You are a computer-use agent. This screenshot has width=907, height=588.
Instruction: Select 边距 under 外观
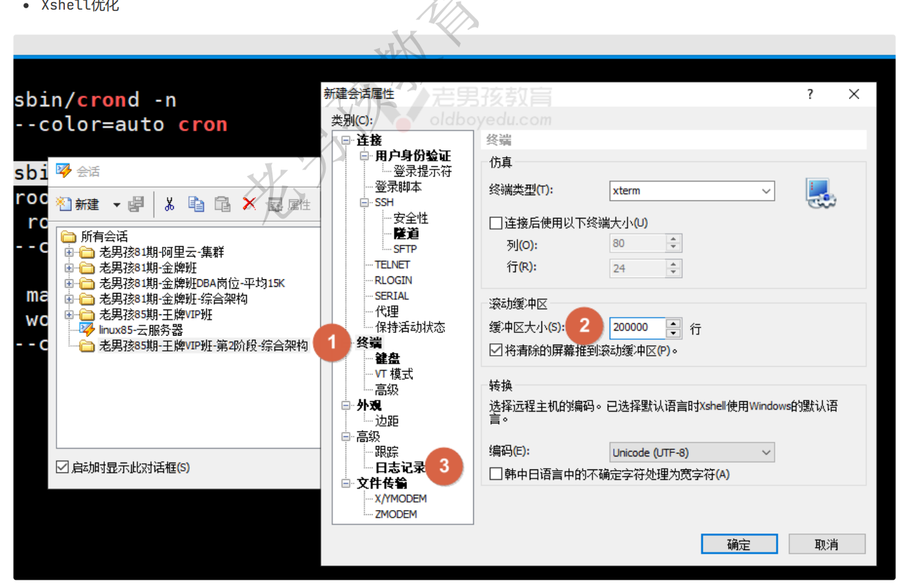387,420
